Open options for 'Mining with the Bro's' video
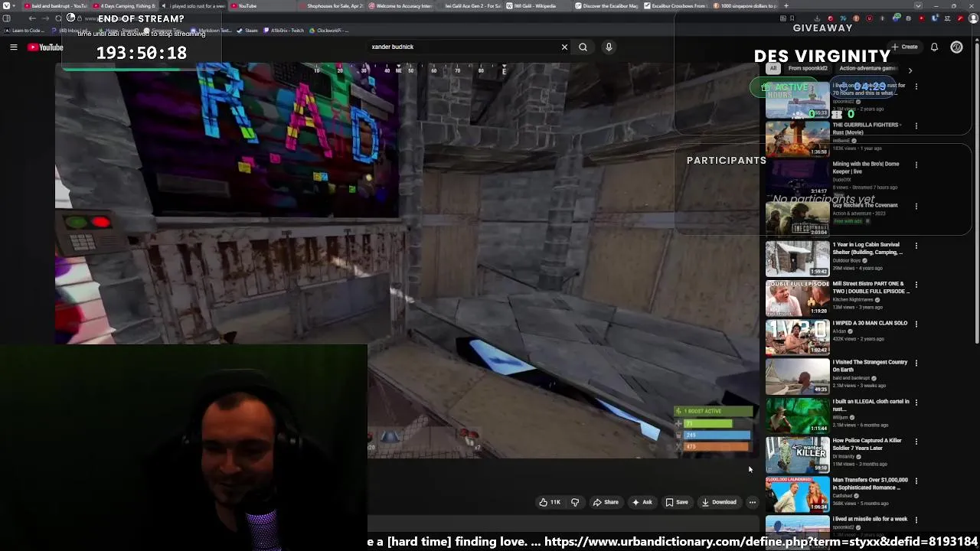This screenshot has height=551, width=980. tap(916, 165)
